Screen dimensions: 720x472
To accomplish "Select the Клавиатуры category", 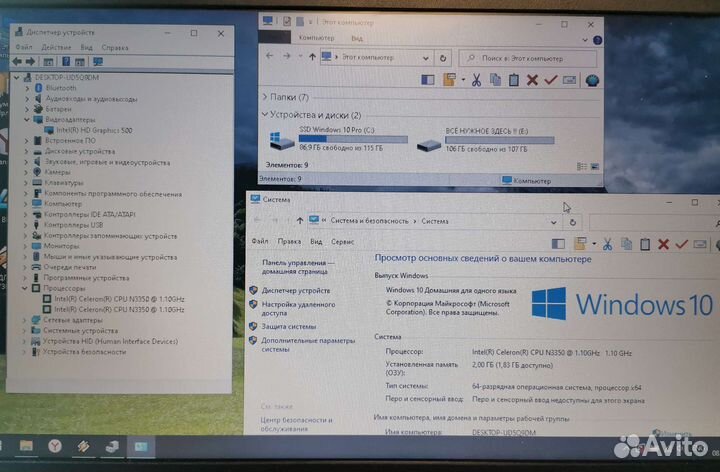I will coord(64,183).
